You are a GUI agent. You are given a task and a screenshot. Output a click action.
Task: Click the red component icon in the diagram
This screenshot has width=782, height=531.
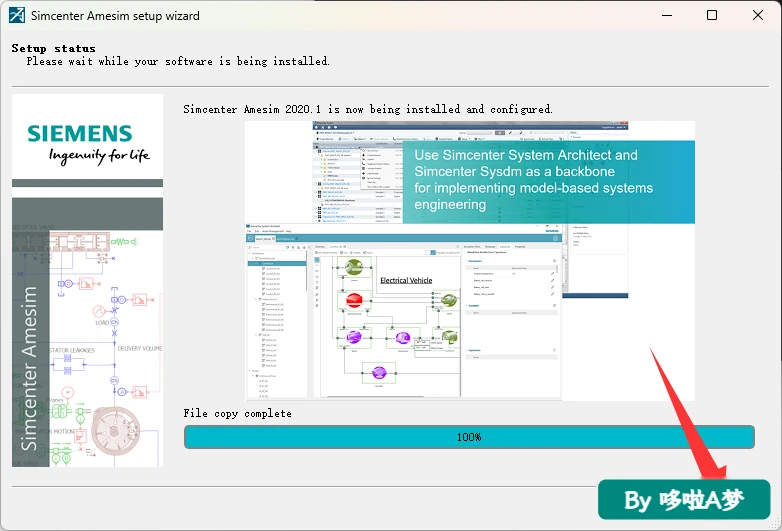point(354,300)
